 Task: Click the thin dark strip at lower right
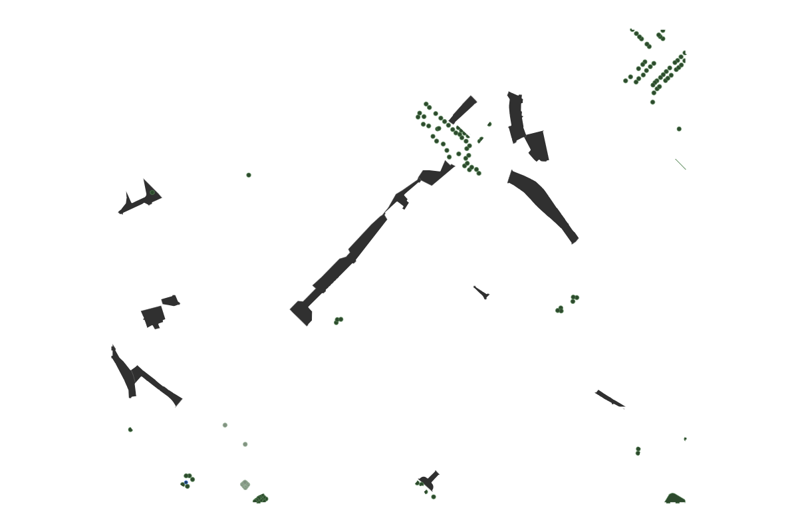point(610,399)
